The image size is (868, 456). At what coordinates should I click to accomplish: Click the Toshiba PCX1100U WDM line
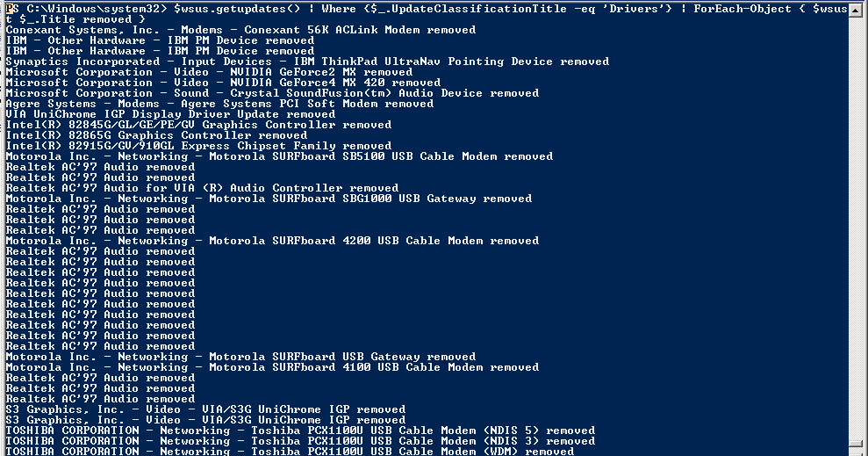pyautogui.click(x=291, y=451)
